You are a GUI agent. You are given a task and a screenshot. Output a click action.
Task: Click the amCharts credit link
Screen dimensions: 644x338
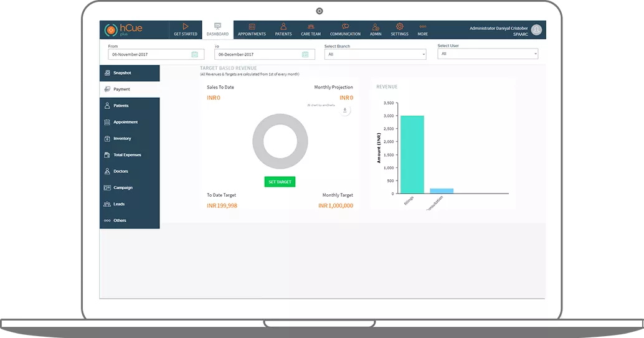click(x=321, y=105)
